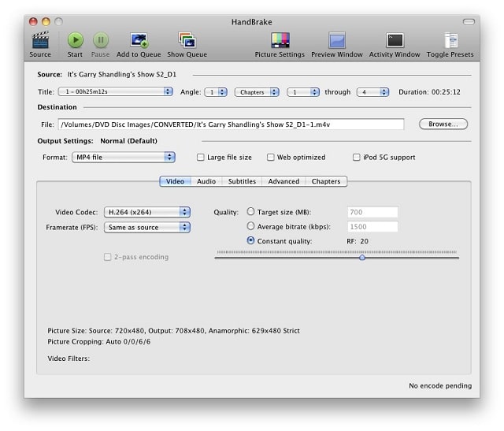Select the Target size (MB) radio button
This screenshot has width=504, height=431.
pyautogui.click(x=250, y=212)
